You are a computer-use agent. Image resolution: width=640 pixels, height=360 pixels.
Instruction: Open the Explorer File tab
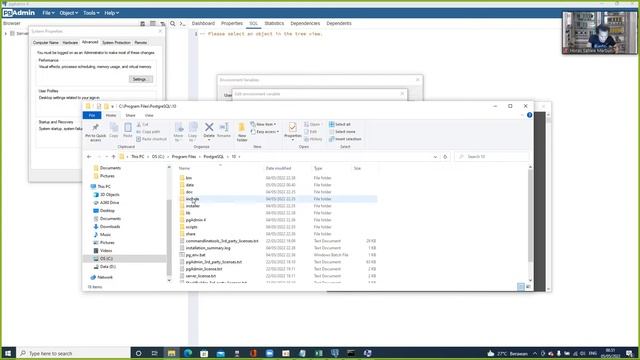(x=92, y=116)
